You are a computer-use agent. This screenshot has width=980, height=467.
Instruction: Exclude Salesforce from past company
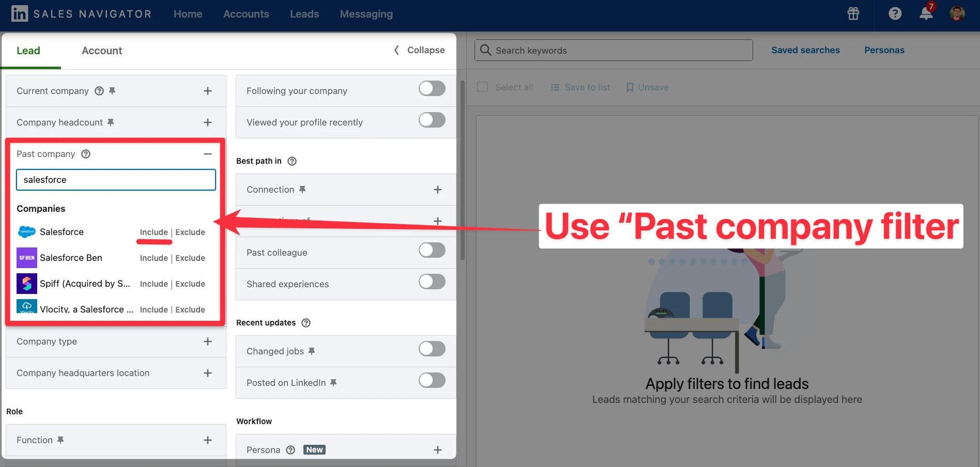click(190, 232)
